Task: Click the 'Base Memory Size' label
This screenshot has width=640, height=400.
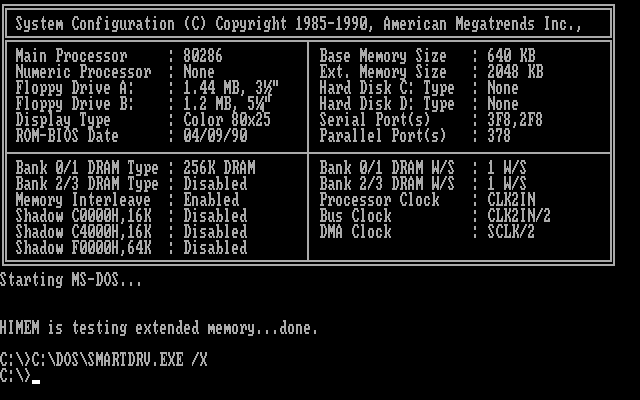Action: [383, 56]
